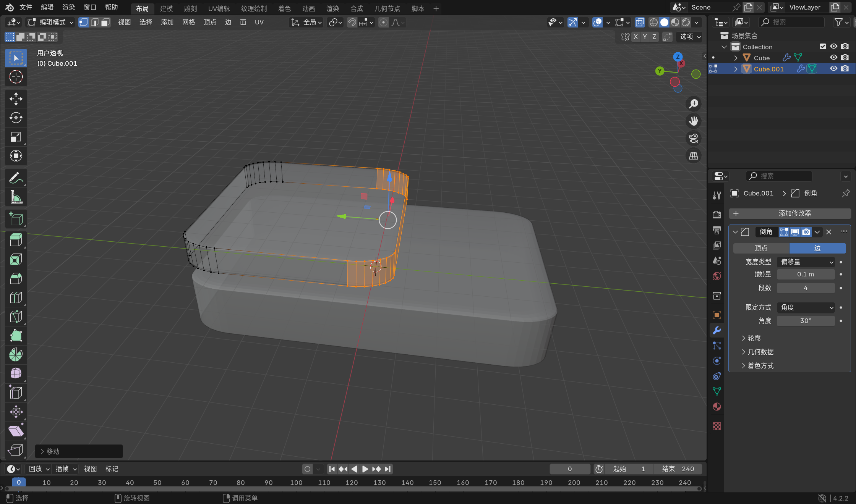Choose the Extrude Region tool

16,240
